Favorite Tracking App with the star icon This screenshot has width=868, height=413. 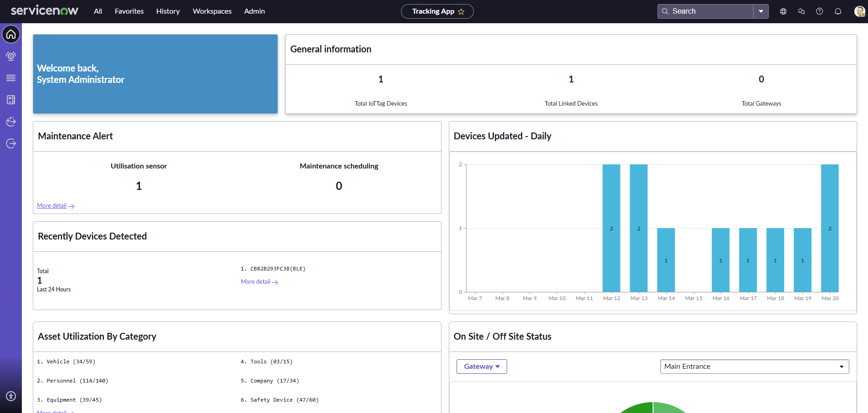(x=461, y=11)
